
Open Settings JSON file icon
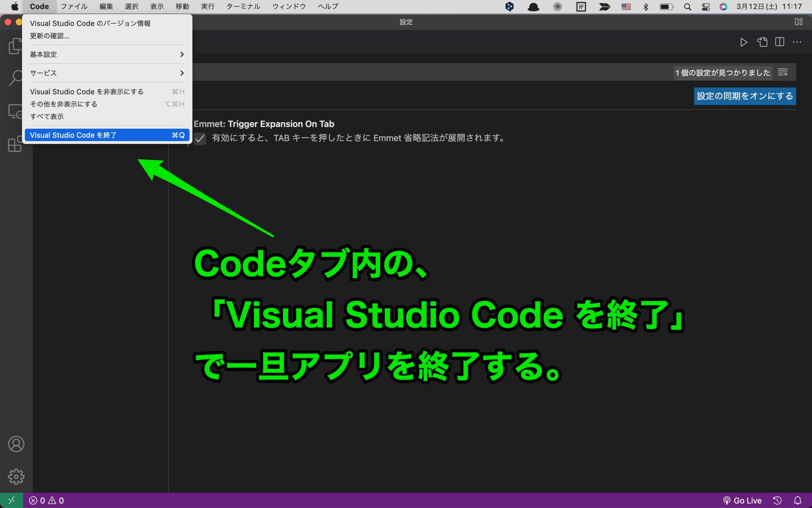(x=762, y=42)
